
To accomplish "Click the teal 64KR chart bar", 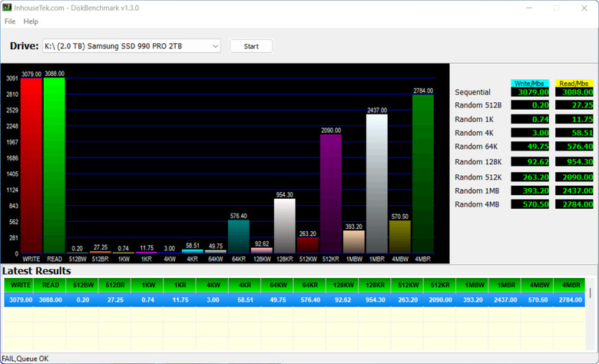I will coord(238,237).
